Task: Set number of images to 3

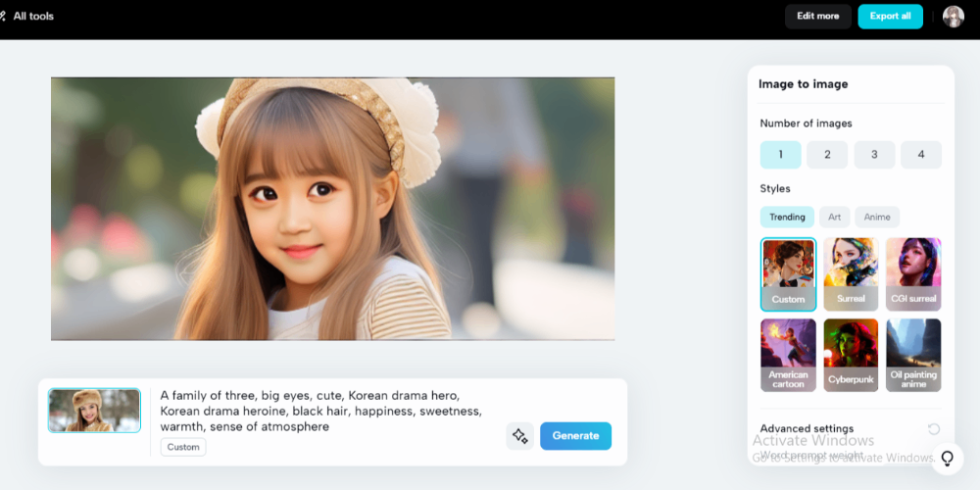Action: (x=874, y=155)
